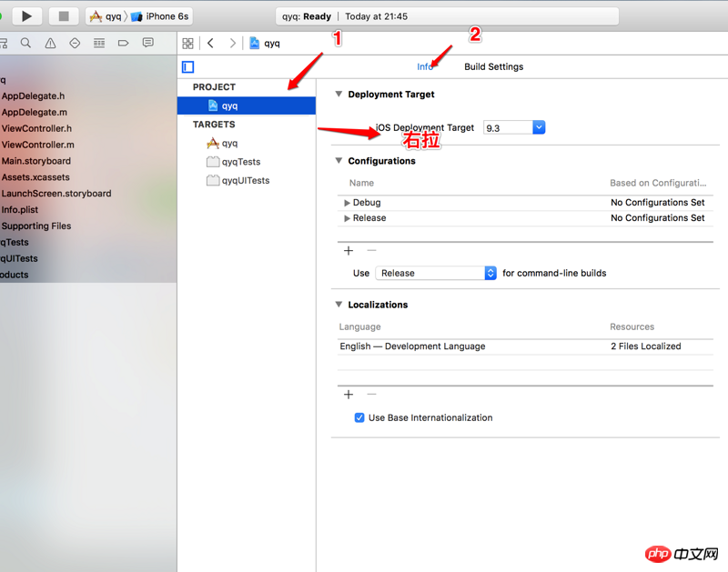This screenshot has width=728, height=572.
Task: Collapse the Configurations section
Action: [x=339, y=161]
